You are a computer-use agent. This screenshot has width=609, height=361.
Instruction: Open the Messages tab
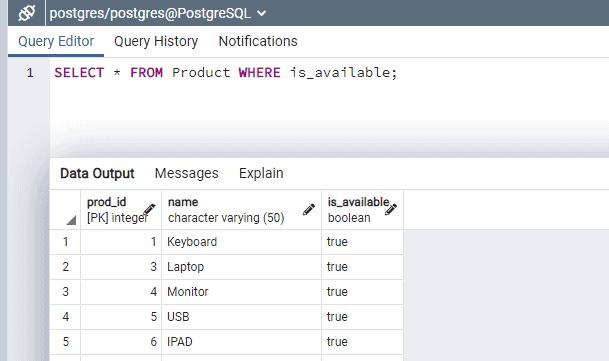tap(186, 173)
